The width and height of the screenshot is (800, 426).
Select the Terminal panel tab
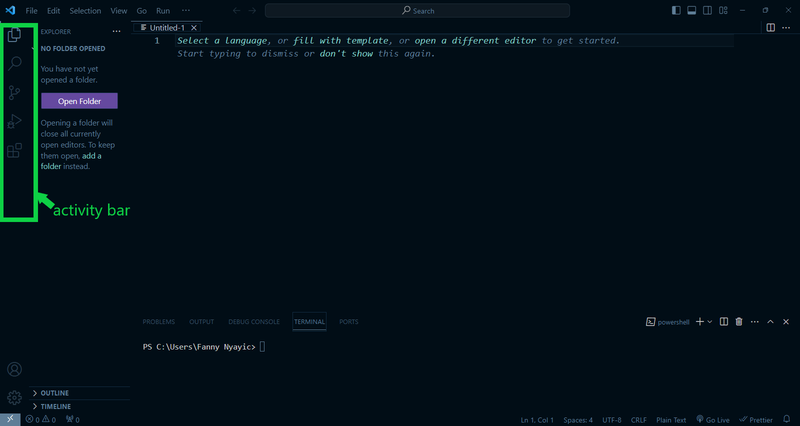[x=309, y=322]
